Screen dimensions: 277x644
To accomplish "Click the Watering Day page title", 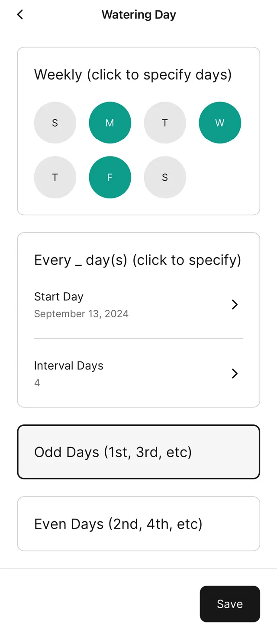I will click(x=138, y=15).
